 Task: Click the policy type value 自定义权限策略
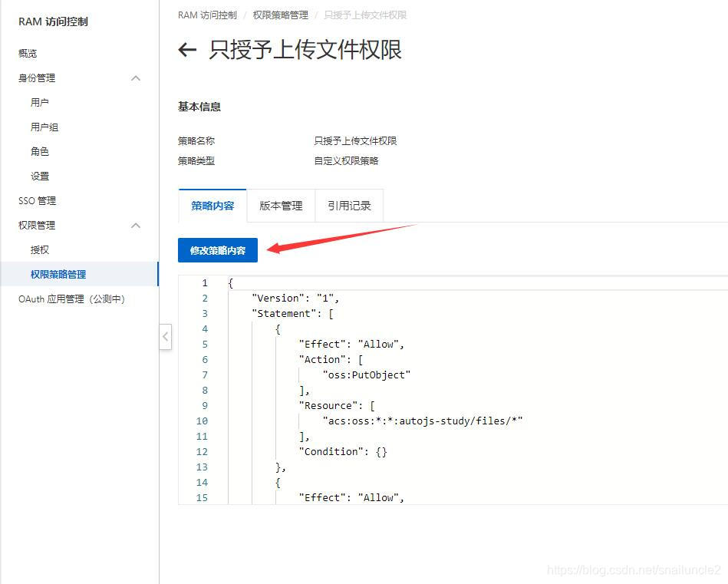coord(346,160)
